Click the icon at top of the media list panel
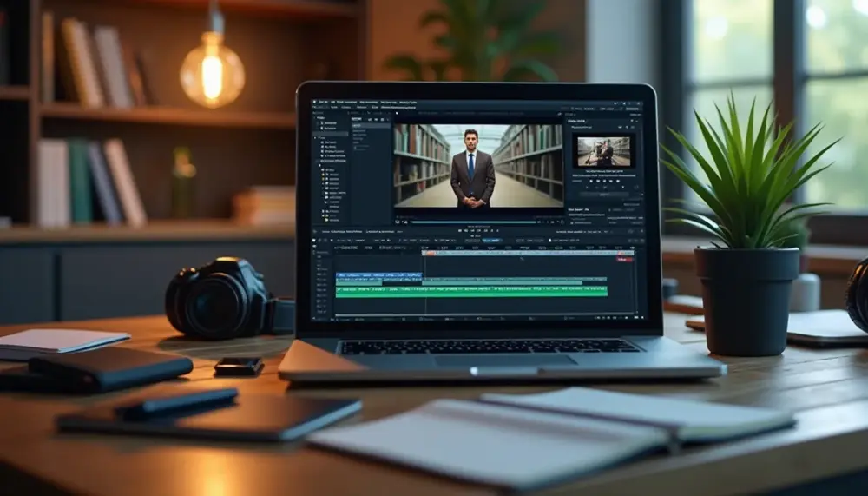The width and height of the screenshot is (868, 496). [357, 117]
